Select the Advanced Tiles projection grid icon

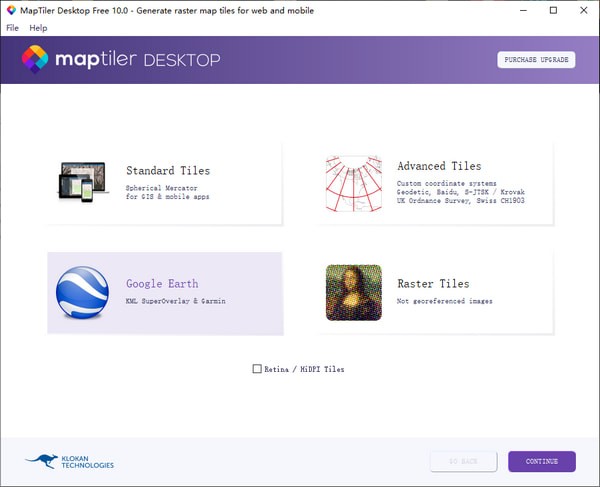click(354, 184)
